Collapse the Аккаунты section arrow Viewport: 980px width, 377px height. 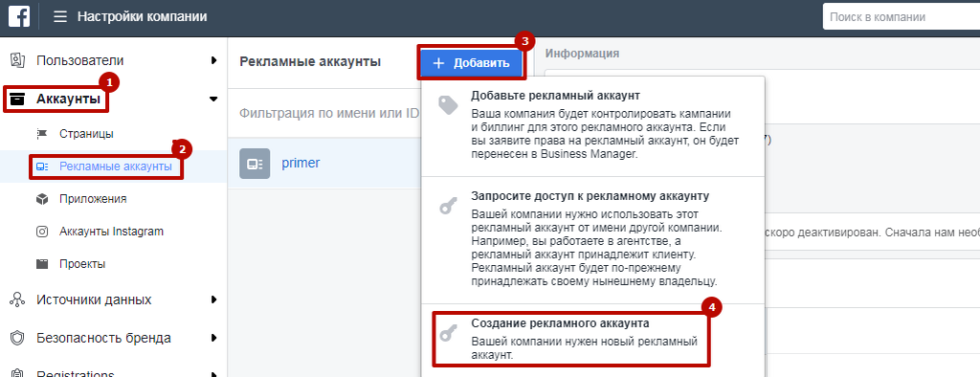(x=213, y=99)
